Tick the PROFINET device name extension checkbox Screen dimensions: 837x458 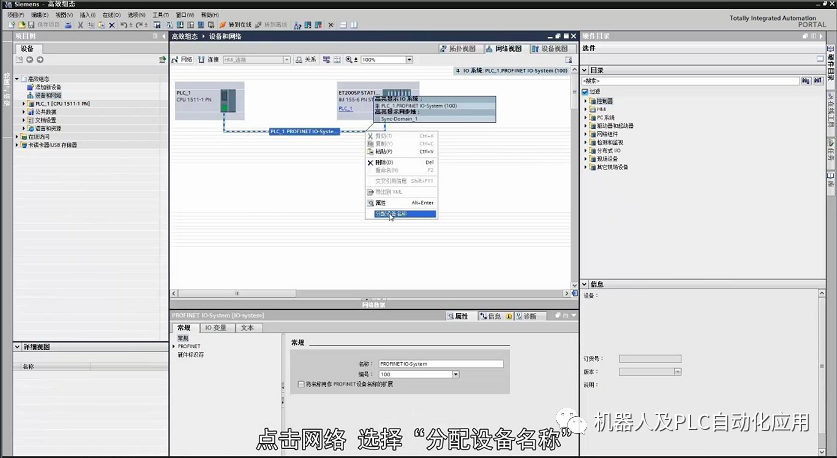[302, 384]
